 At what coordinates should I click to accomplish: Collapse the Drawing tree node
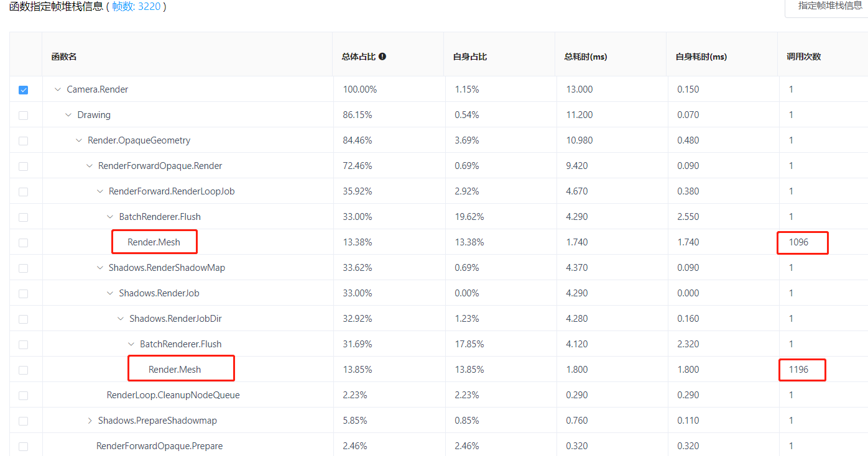68,115
